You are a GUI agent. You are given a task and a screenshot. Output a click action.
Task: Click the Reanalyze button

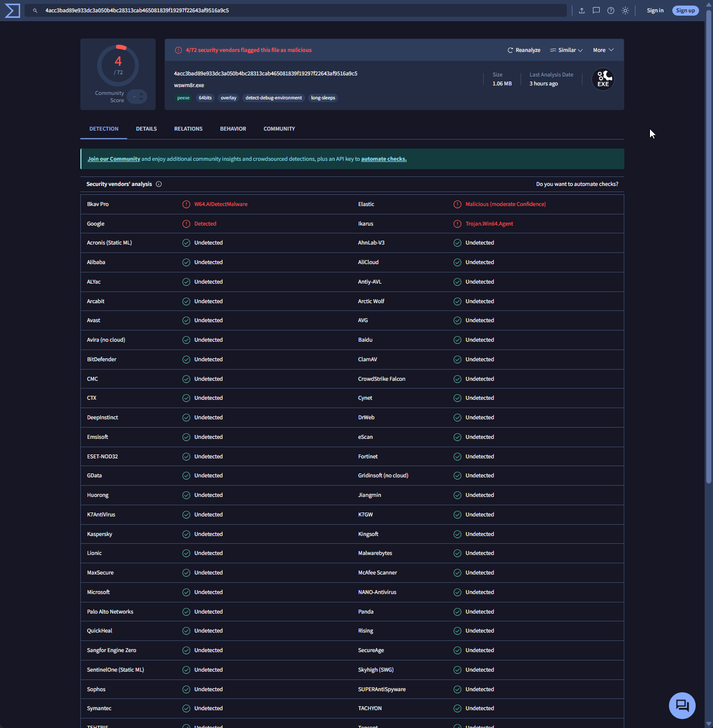[x=524, y=50]
